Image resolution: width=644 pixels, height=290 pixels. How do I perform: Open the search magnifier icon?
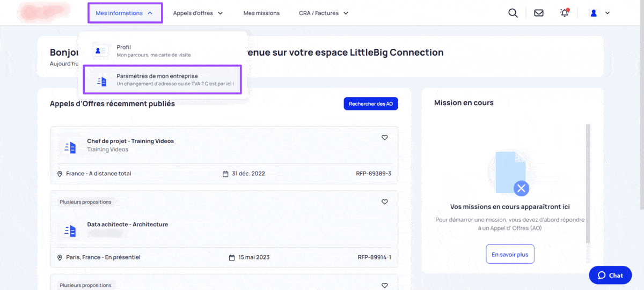click(513, 13)
